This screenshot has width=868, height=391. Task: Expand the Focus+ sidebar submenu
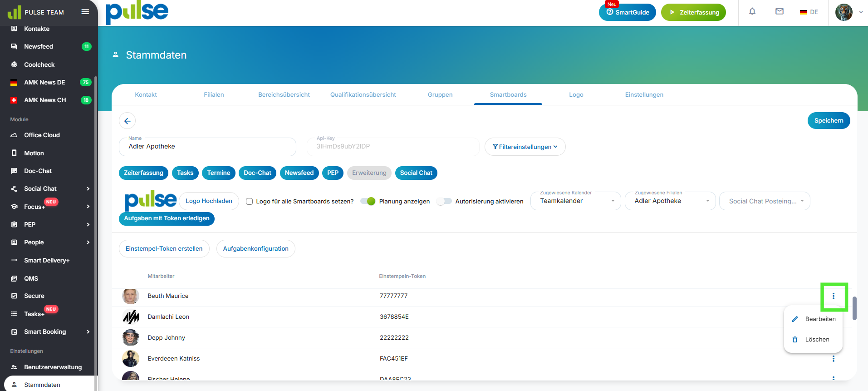(x=88, y=207)
